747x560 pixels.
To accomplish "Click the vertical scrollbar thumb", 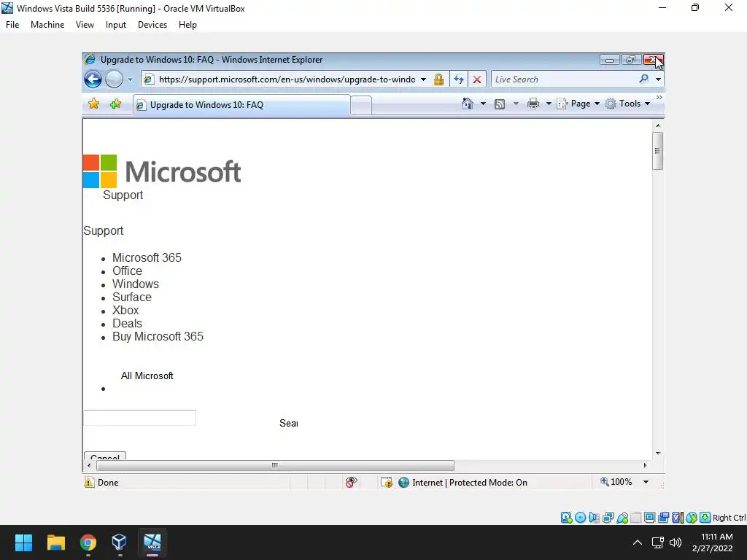I will pyautogui.click(x=657, y=151).
